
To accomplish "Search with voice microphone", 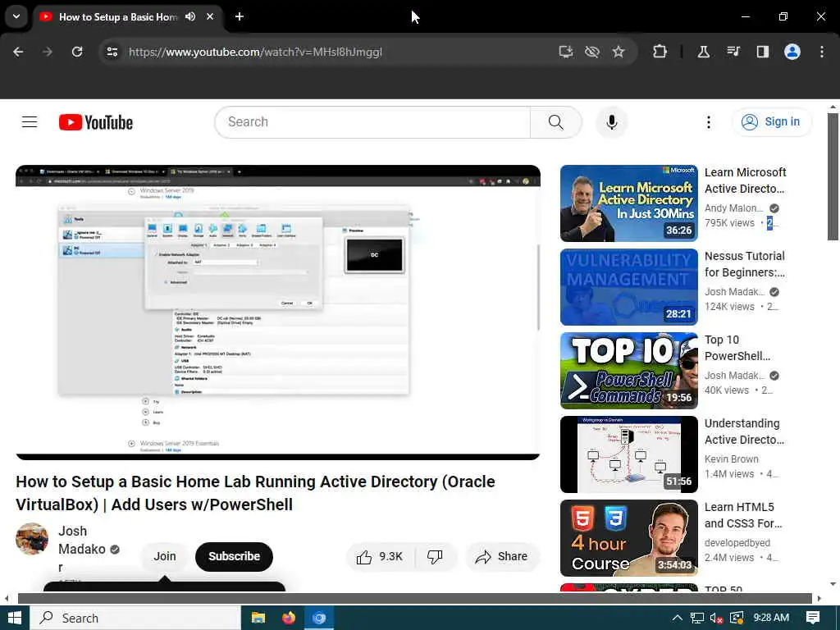I will click(612, 122).
